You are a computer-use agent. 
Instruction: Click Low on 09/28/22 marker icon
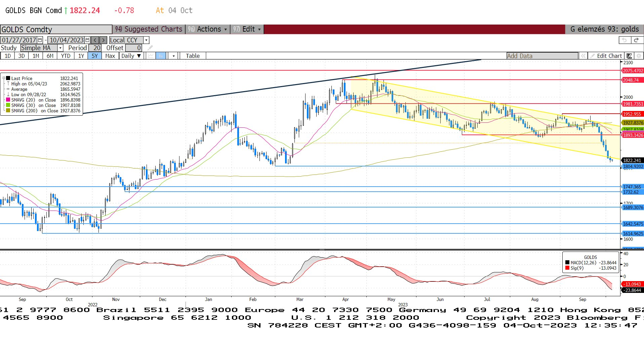pyautogui.click(x=8, y=94)
